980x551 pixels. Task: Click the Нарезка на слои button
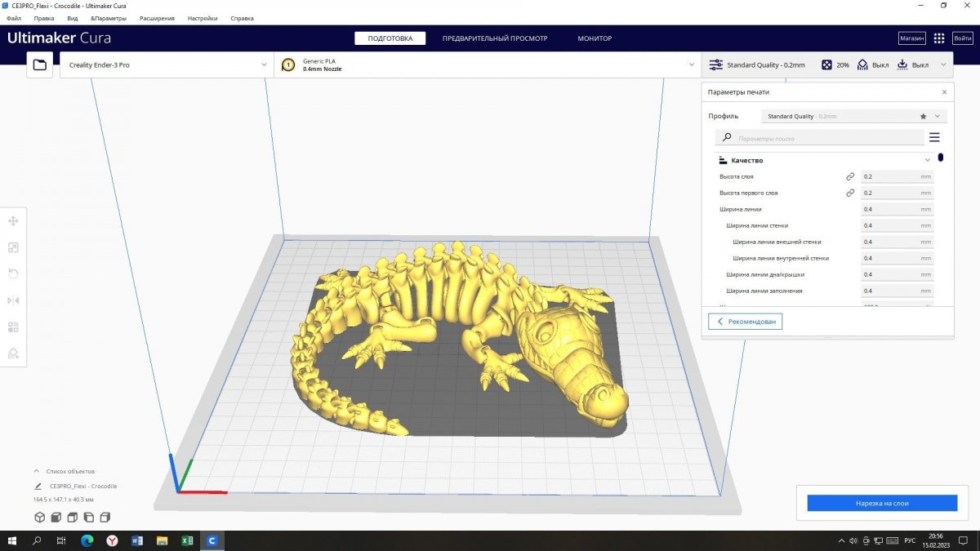tap(882, 504)
